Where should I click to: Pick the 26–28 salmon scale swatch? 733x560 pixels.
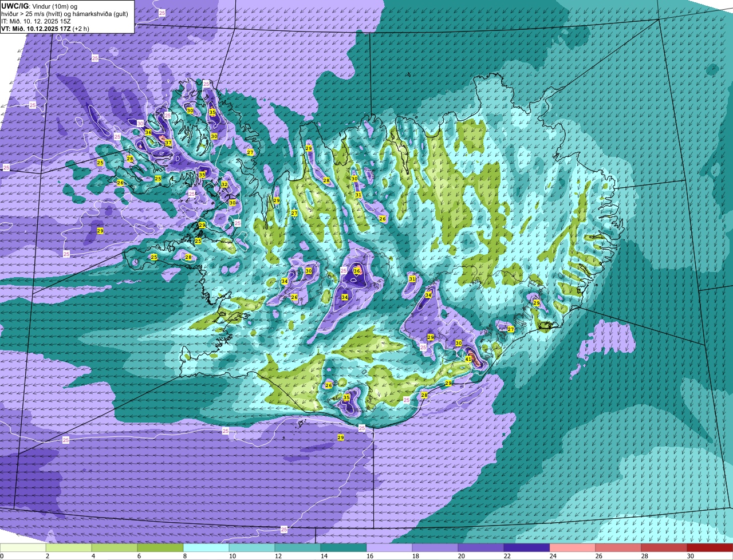click(x=618, y=548)
